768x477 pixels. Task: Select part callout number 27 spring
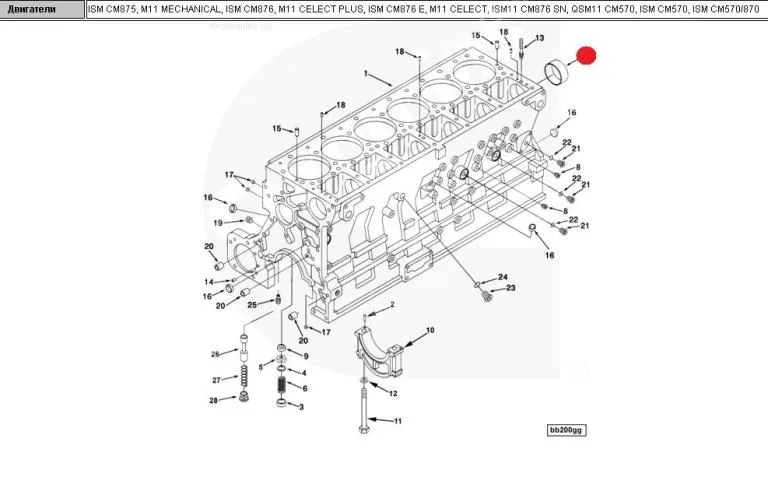[215, 379]
